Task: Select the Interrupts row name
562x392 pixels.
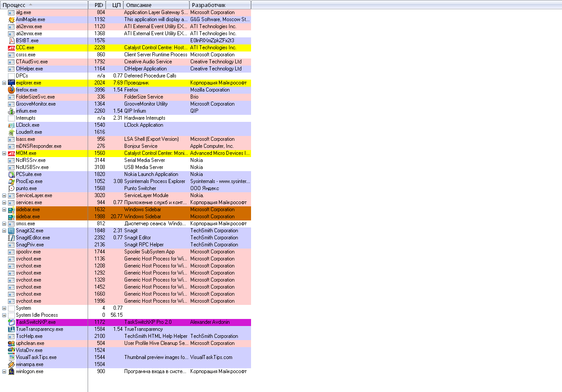Action: coord(26,118)
